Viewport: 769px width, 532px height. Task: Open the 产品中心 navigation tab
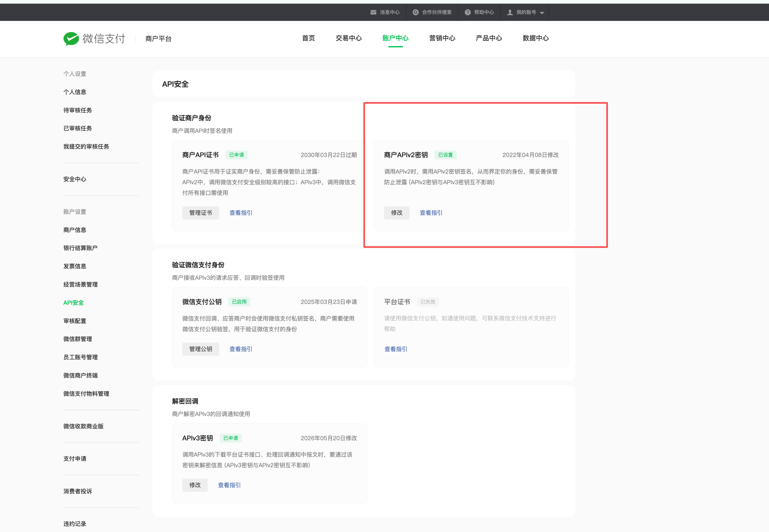coord(488,38)
